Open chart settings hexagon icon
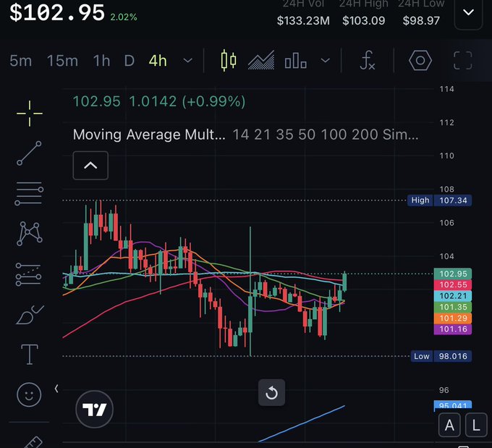This screenshot has height=448, width=492. [x=420, y=60]
